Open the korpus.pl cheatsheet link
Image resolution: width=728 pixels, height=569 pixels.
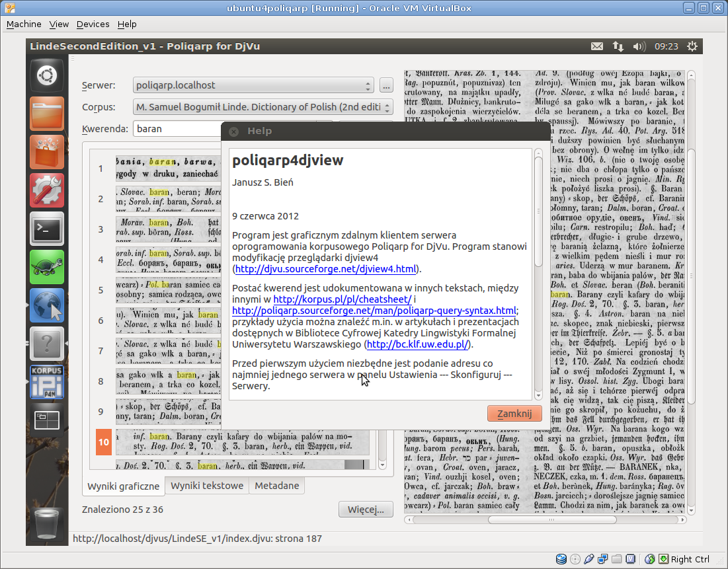tap(342, 300)
